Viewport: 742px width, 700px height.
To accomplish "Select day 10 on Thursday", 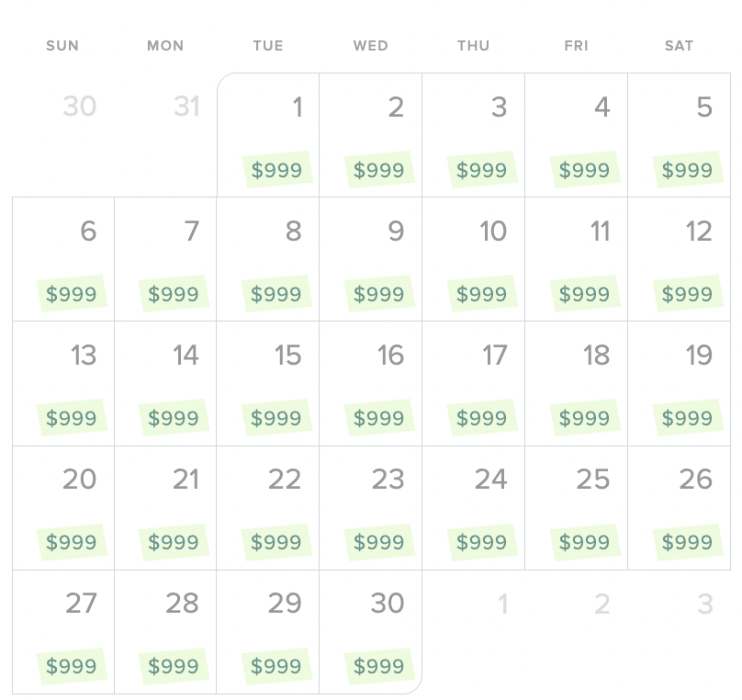I will pos(473,259).
